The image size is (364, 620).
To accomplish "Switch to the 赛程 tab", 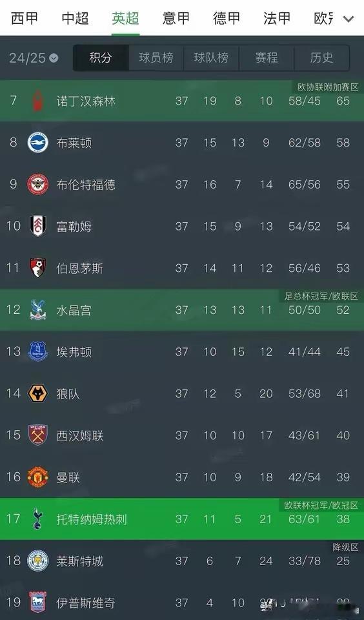I will pos(267,57).
